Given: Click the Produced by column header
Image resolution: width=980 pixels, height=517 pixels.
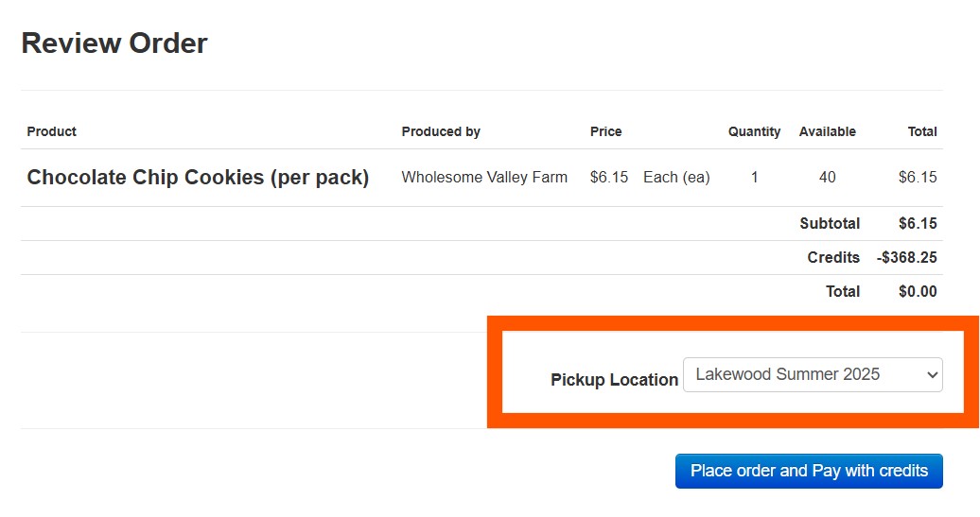Looking at the screenshot, I should pyautogui.click(x=441, y=131).
